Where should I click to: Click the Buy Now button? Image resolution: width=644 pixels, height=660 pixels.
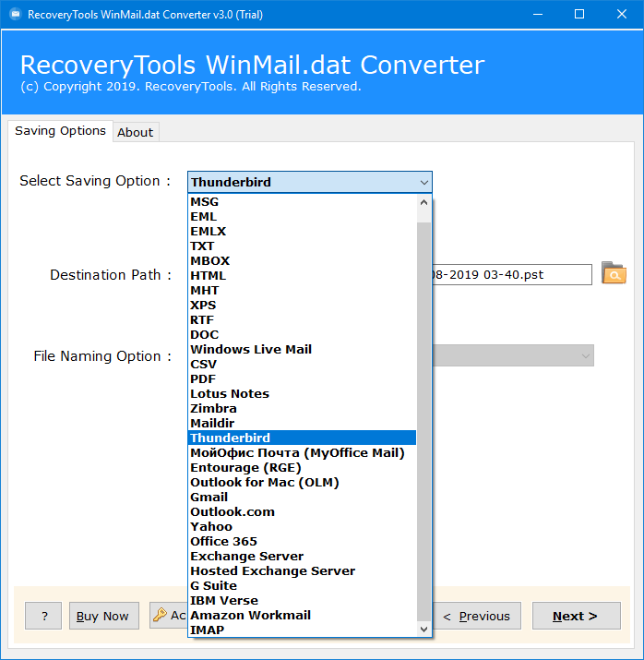point(104,616)
